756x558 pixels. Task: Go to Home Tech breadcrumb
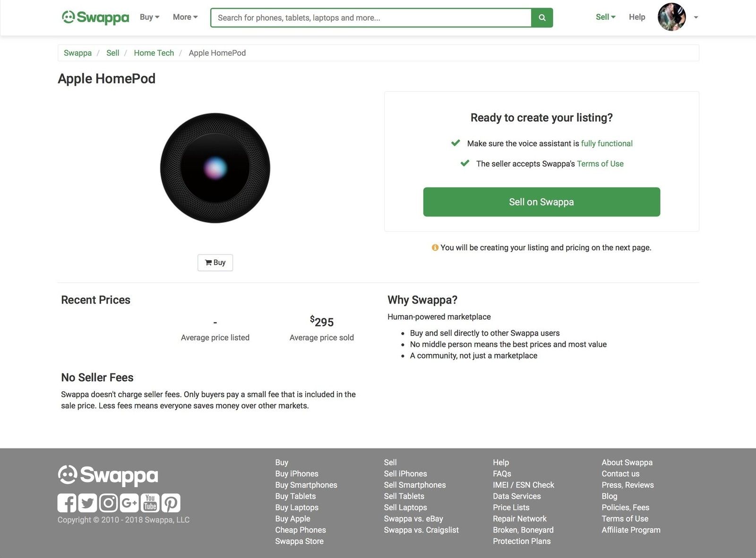pyautogui.click(x=154, y=53)
